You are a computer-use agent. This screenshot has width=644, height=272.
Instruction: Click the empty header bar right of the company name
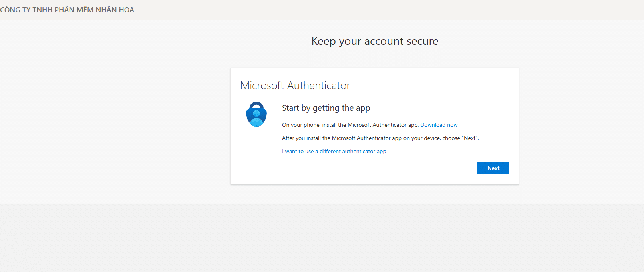tap(360, 10)
